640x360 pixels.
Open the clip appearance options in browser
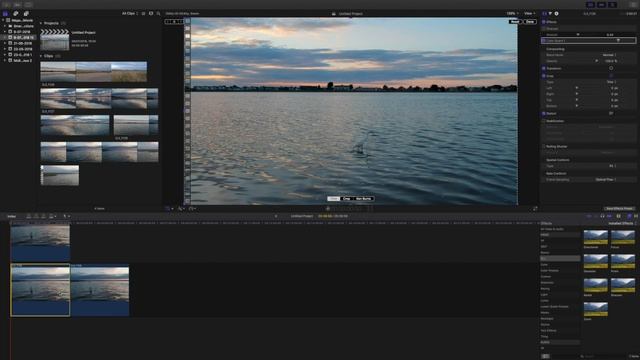point(151,13)
